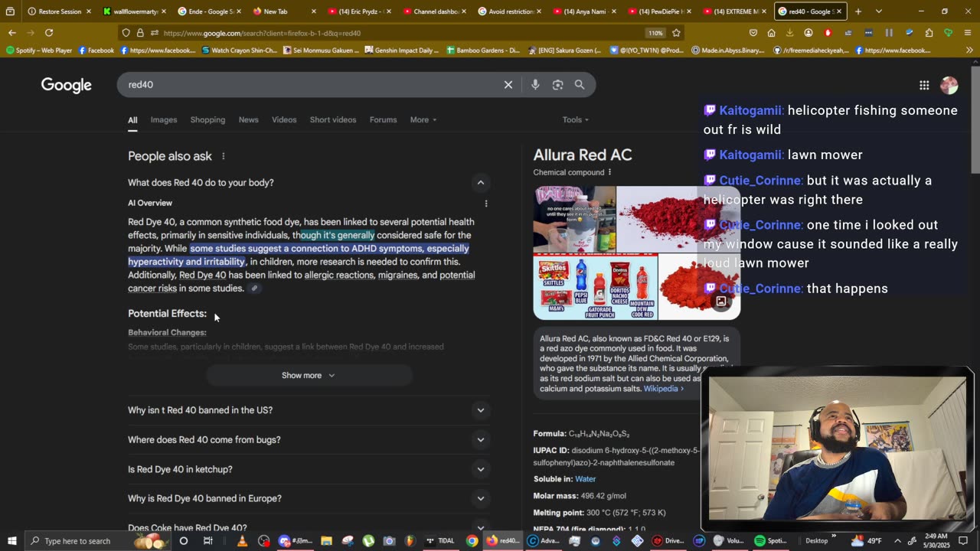Switch to Forums results tab
The width and height of the screenshot is (980, 551).
coord(383,120)
